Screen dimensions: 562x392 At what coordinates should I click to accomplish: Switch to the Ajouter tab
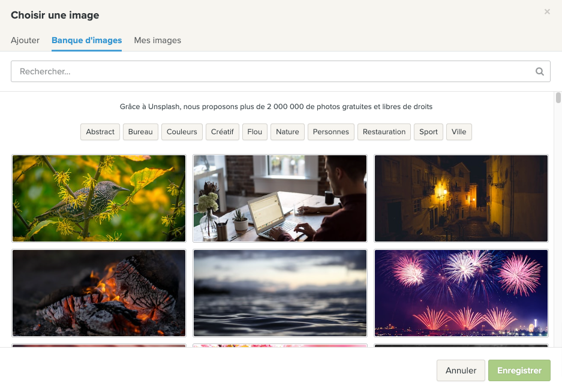point(25,40)
